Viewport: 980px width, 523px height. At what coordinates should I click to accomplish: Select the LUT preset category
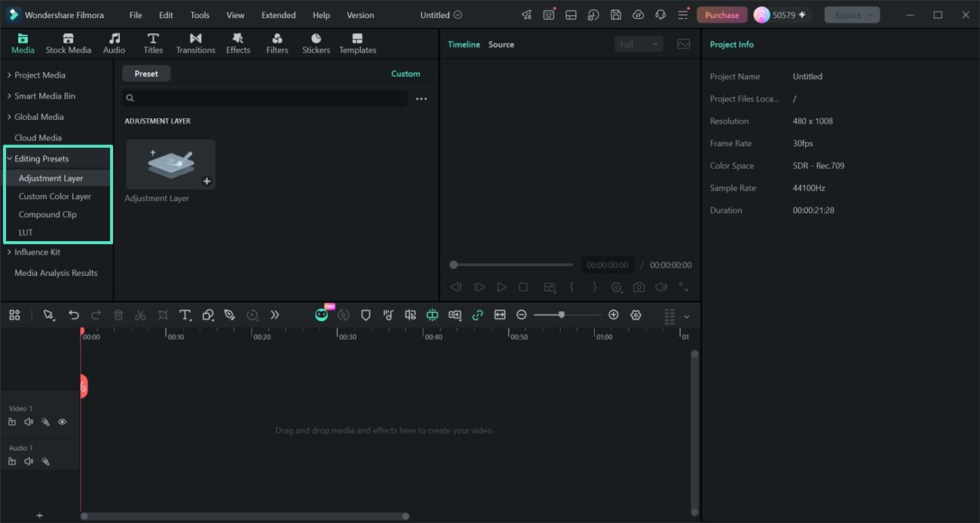[x=26, y=233]
